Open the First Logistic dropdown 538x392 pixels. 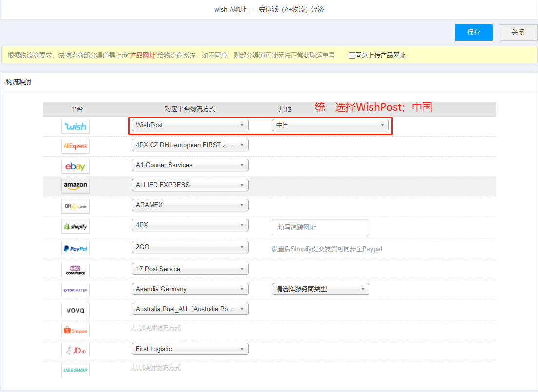tap(190, 349)
